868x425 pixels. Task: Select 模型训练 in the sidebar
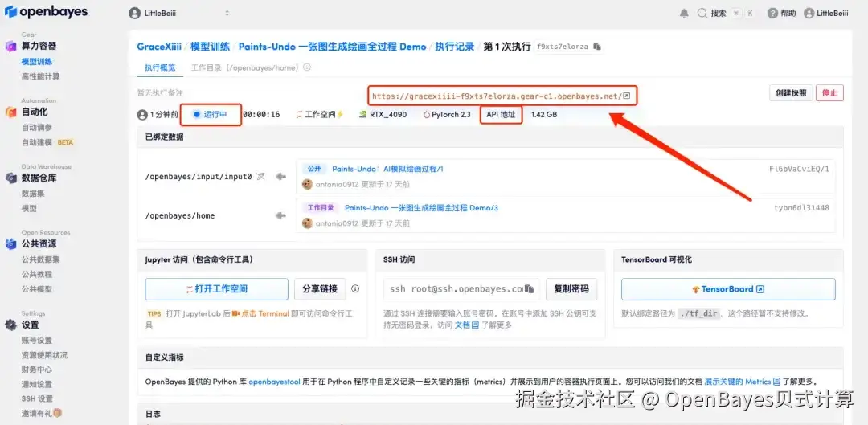(37, 61)
